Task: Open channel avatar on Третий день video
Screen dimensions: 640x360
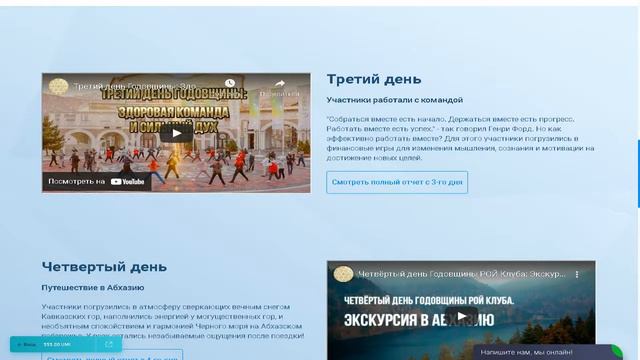Action: [x=58, y=87]
